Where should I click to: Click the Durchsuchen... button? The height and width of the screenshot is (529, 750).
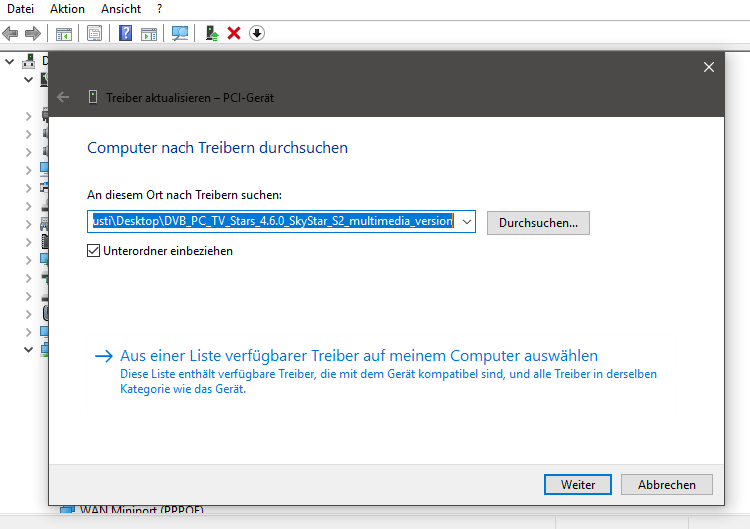[x=538, y=223]
